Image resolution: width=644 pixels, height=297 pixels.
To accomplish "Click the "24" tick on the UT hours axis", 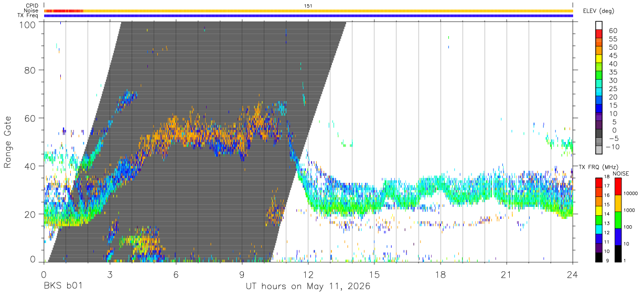I will coord(573,274).
